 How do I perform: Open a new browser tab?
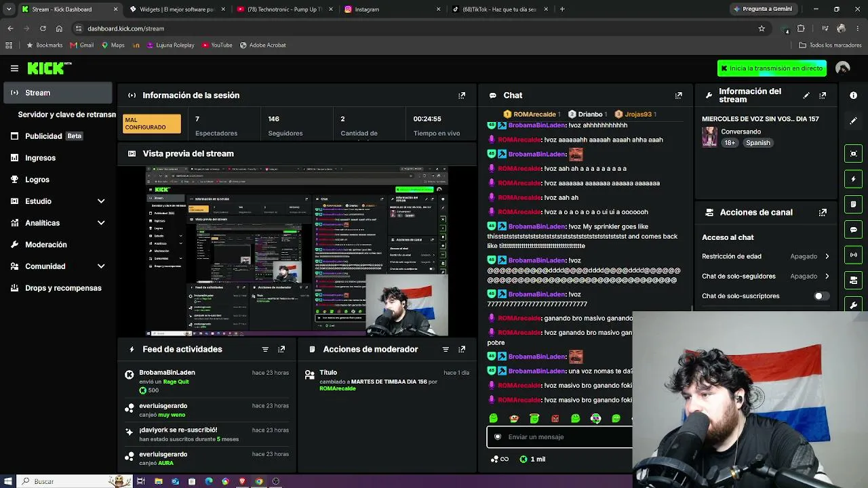point(562,9)
